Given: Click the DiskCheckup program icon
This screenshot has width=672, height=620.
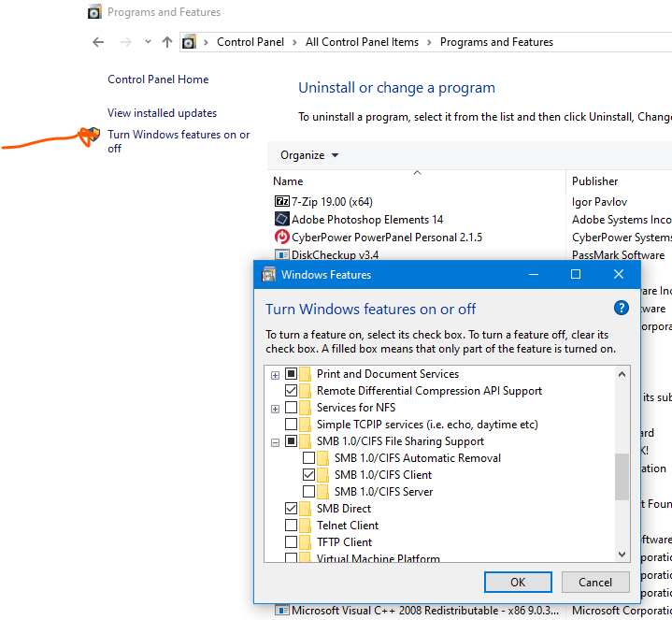Looking at the screenshot, I should pos(281,254).
